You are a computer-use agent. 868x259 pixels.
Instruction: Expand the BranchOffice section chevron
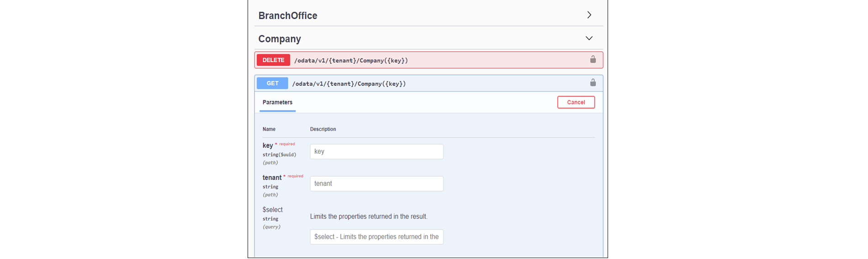pyautogui.click(x=589, y=15)
